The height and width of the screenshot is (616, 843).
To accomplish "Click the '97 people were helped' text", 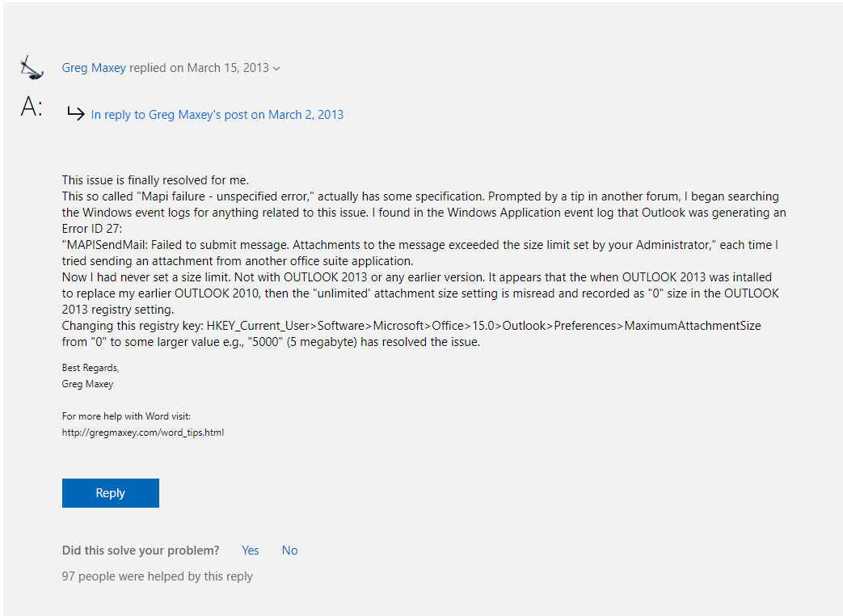I will [x=158, y=576].
